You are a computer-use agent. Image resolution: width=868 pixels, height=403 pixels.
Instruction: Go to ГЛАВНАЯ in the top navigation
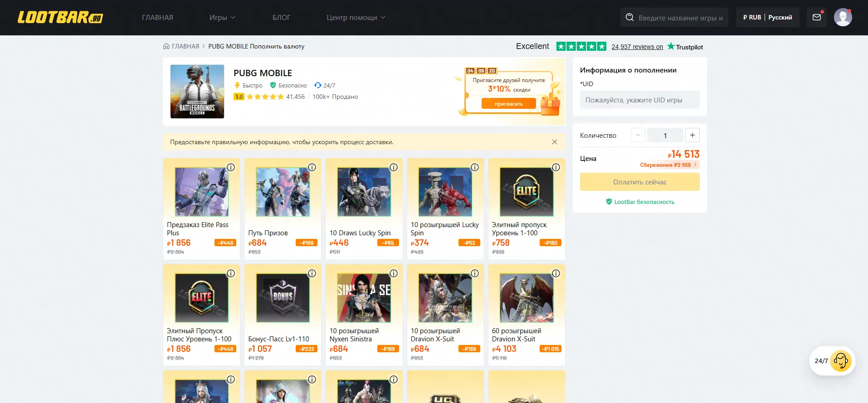[157, 17]
